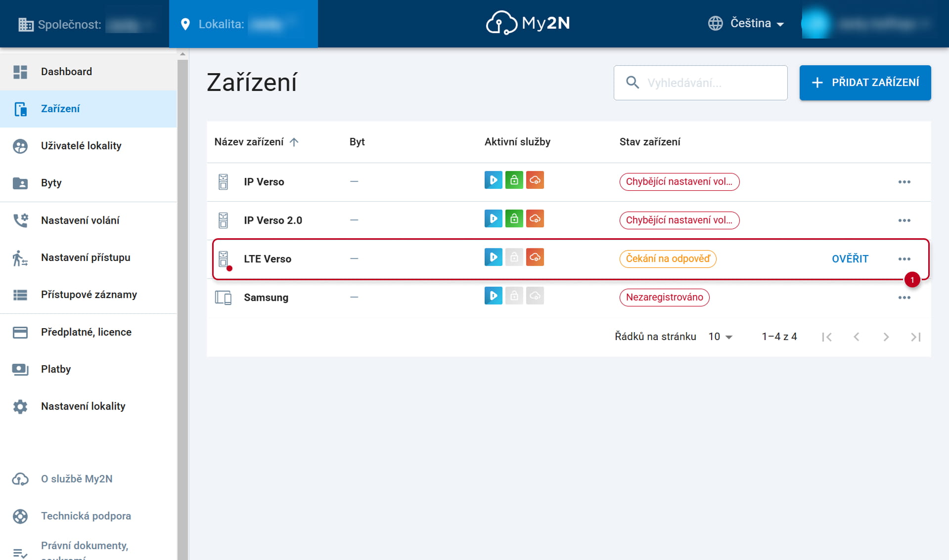
Task: Click grey disabled lock icon for LTE Verso
Action: pos(514,257)
